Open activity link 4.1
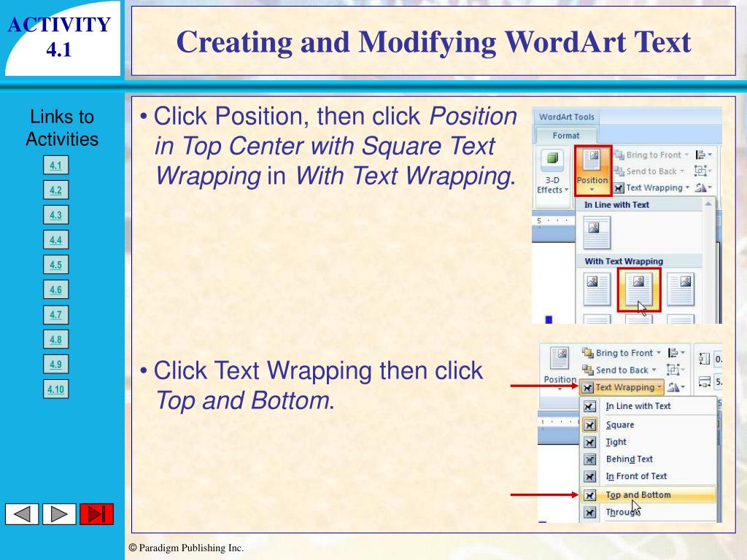This screenshot has width=747, height=560. (55, 166)
